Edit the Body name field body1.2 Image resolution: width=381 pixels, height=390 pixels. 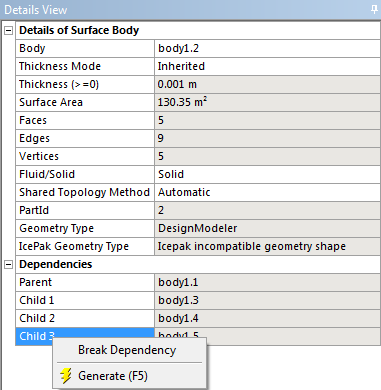click(x=267, y=48)
